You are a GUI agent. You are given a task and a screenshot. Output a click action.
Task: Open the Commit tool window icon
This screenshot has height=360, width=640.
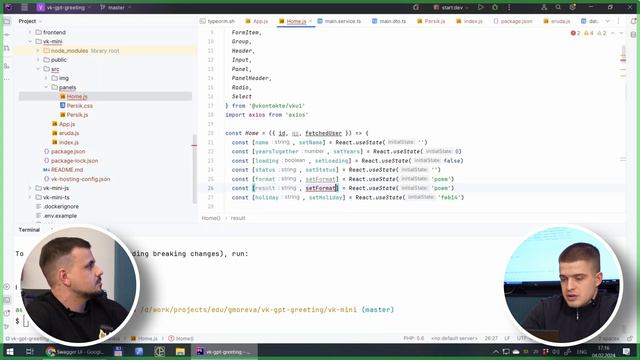pos(7,35)
